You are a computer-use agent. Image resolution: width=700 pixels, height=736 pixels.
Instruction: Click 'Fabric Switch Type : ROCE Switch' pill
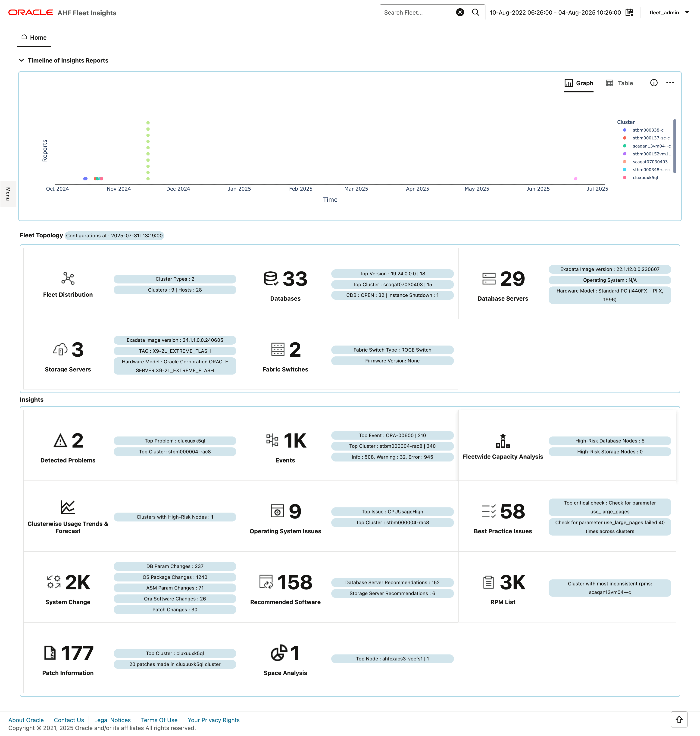(392, 350)
